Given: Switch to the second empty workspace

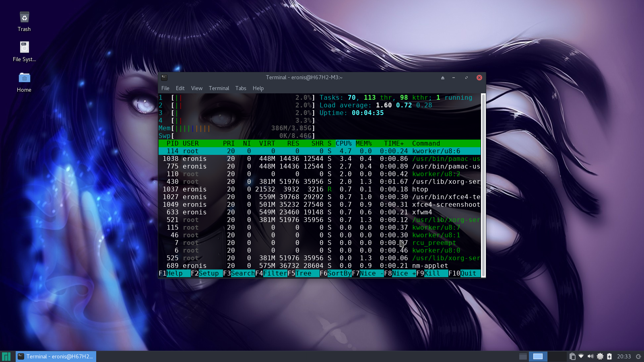Looking at the screenshot, I should click(x=557, y=356).
